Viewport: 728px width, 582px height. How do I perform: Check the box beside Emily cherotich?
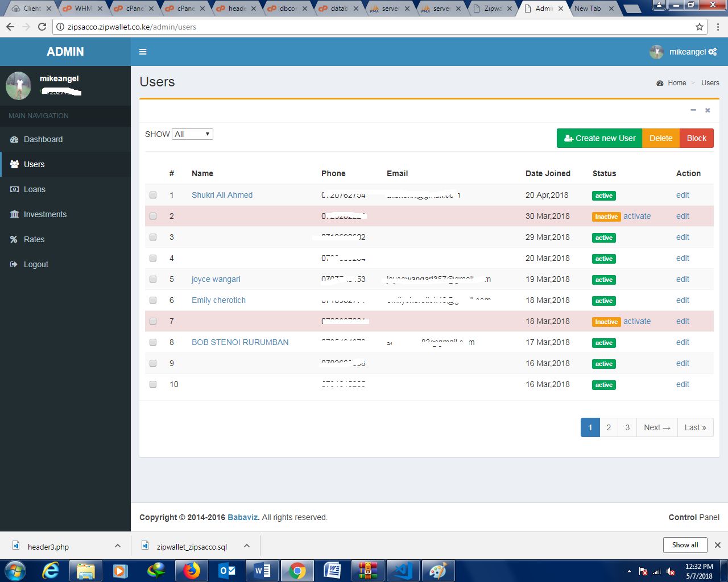153,300
